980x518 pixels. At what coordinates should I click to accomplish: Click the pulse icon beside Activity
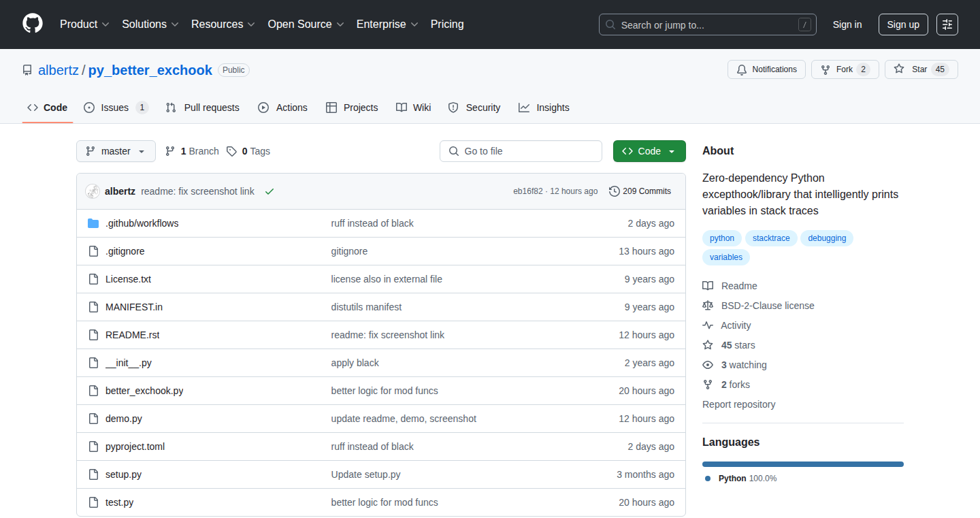click(708, 325)
